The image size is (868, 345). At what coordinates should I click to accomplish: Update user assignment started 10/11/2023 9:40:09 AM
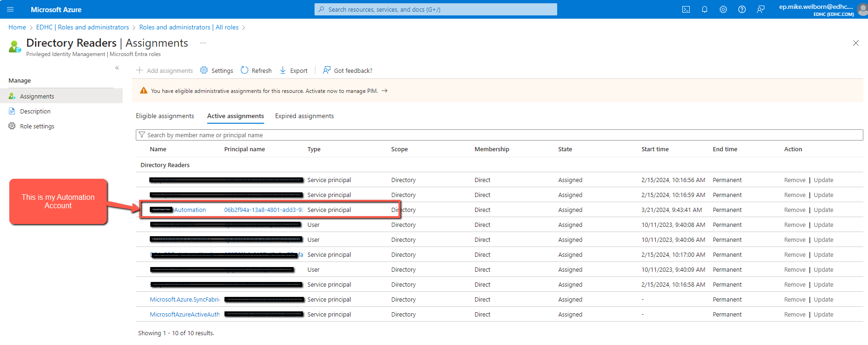(824, 269)
